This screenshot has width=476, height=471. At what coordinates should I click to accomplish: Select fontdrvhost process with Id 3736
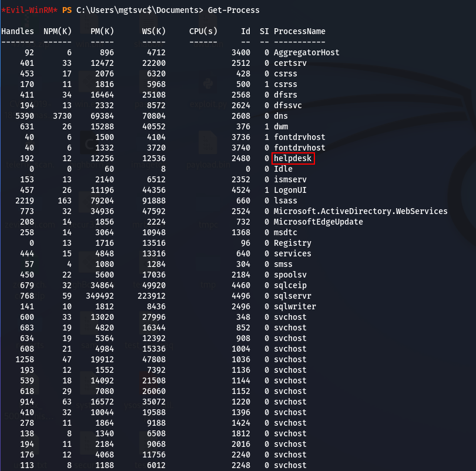(x=299, y=137)
